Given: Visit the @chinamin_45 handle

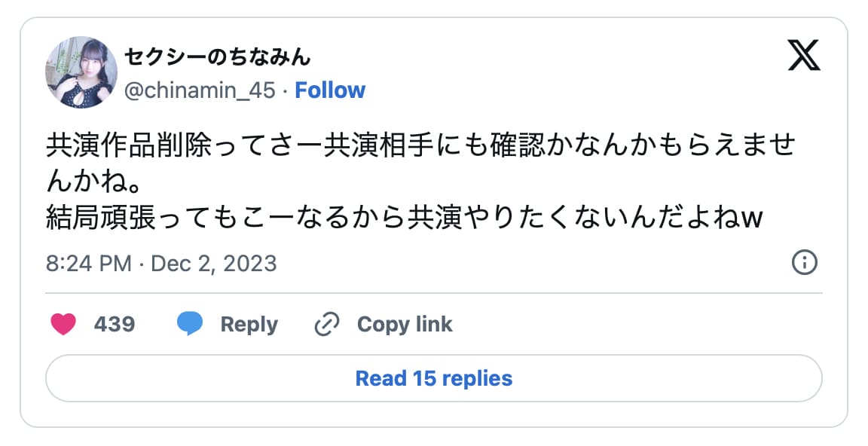Looking at the screenshot, I should click(x=201, y=90).
